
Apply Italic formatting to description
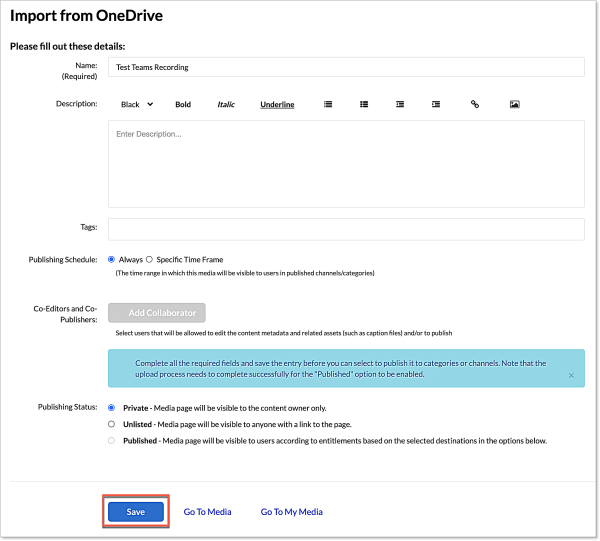[226, 104]
